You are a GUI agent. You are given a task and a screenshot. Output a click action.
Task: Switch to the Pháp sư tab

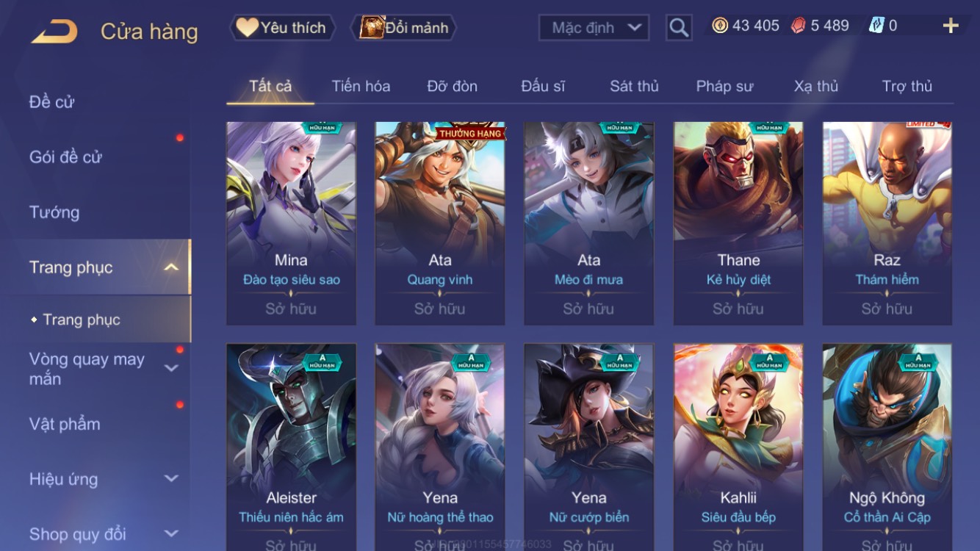tap(724, 86)
